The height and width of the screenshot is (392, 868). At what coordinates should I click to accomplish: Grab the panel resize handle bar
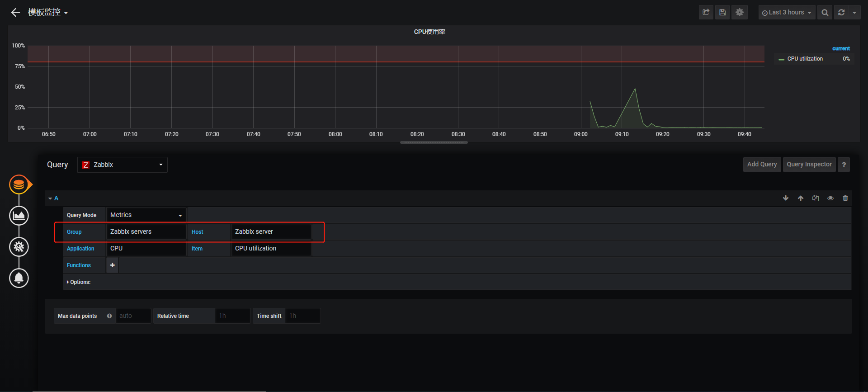pos(434,142)
